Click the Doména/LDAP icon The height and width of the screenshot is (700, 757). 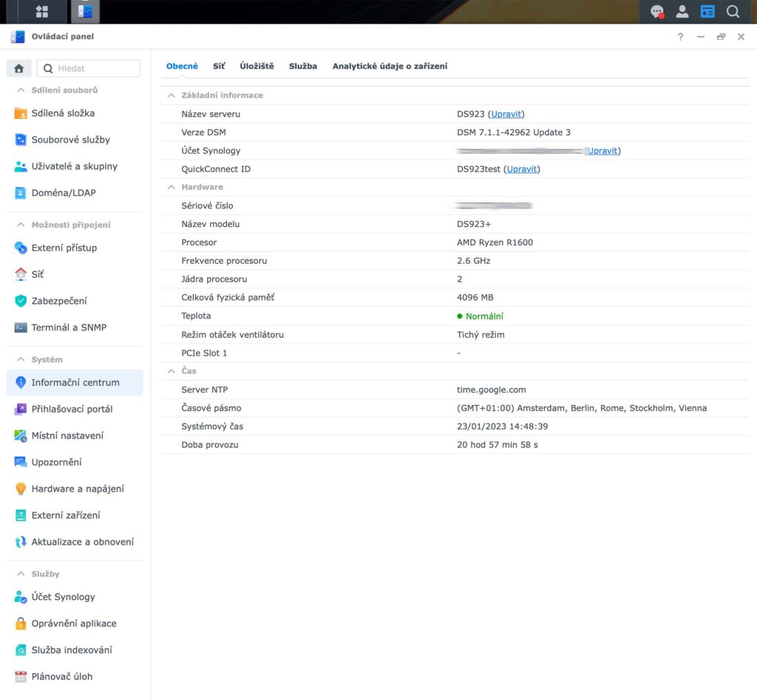coord(20,193)
